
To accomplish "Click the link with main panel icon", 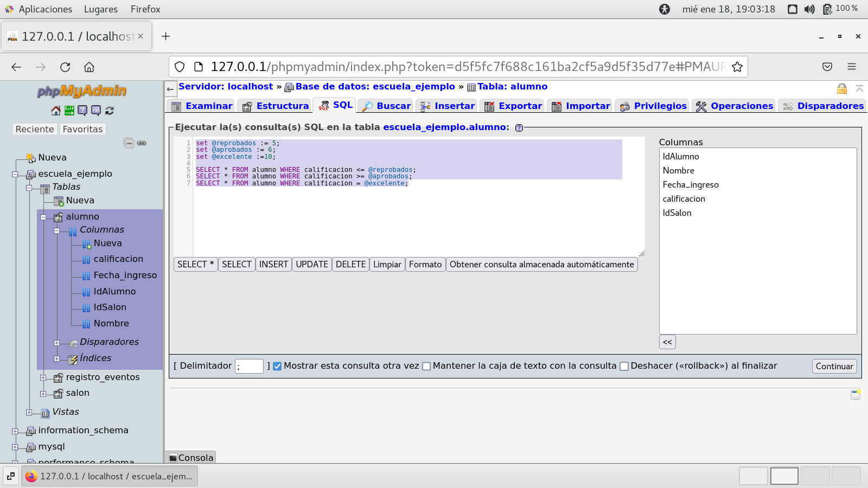I will pos(142,143).
